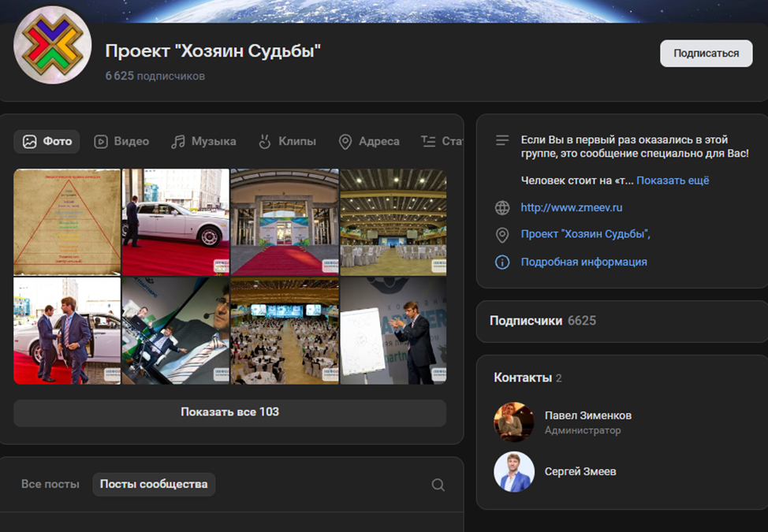Click the location pin icon in the info panel

pos(502,235)
